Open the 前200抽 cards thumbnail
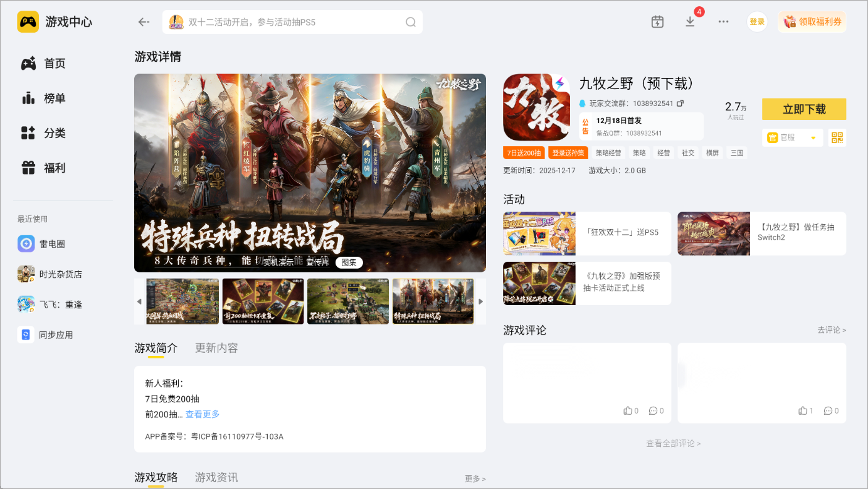This screenshot has width=868, height=489. pos(263,301)
